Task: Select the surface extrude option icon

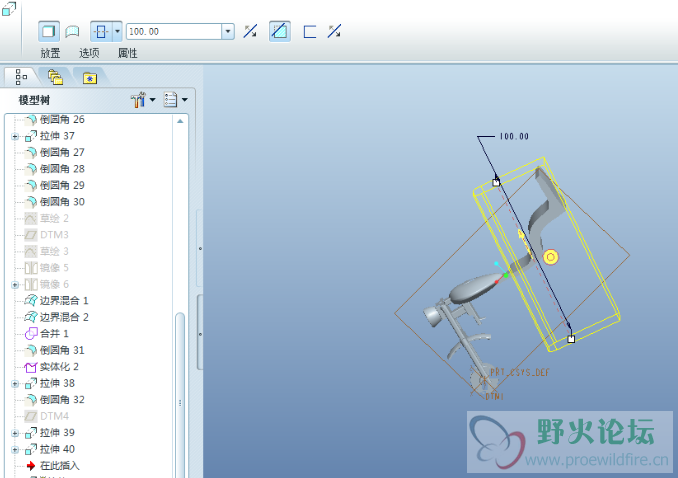Action: (x=72, y=32)
